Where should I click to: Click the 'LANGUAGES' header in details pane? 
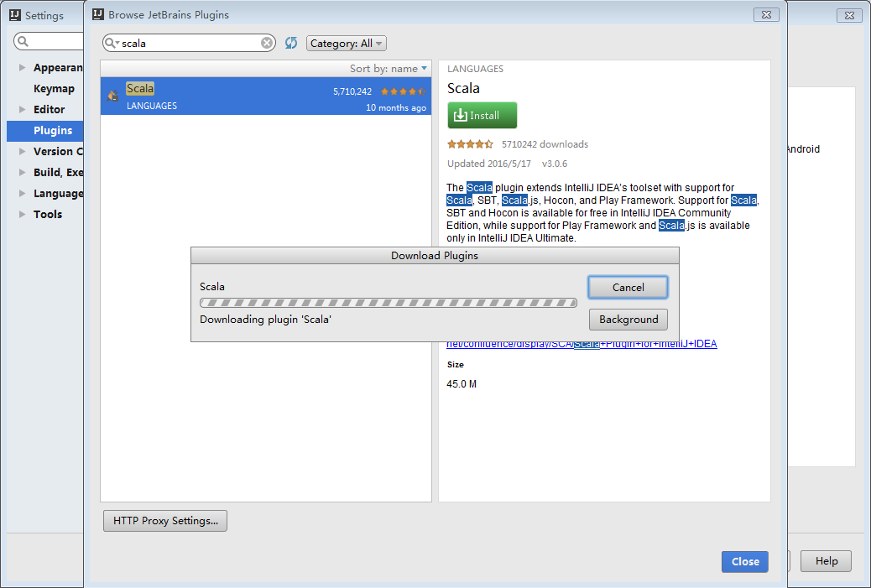pos(475,69)
